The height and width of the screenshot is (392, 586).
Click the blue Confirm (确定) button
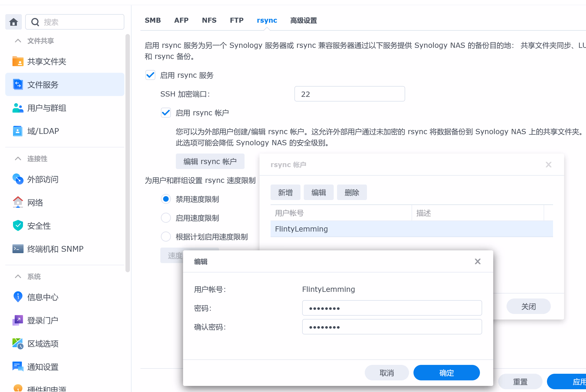coord(446,373)
